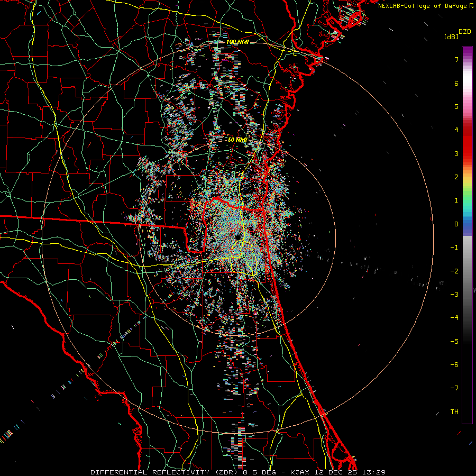
Task: Select the positive "2" scale label
Action: 456,177
